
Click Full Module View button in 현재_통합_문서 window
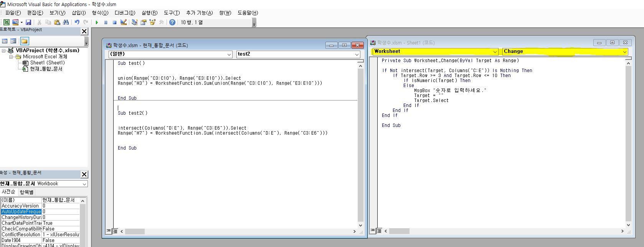pos(115,231)
